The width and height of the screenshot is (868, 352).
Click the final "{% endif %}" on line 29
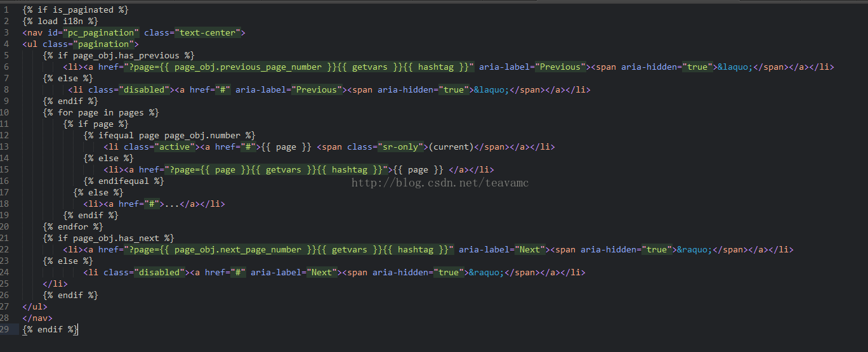pyautogui.click(x=50, y=330)
